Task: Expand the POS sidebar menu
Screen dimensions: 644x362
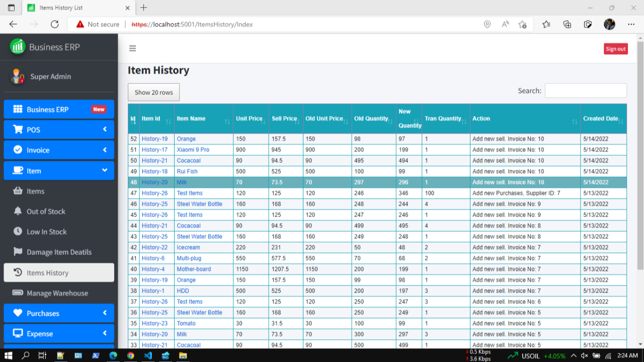Action: tap(59, 130)
